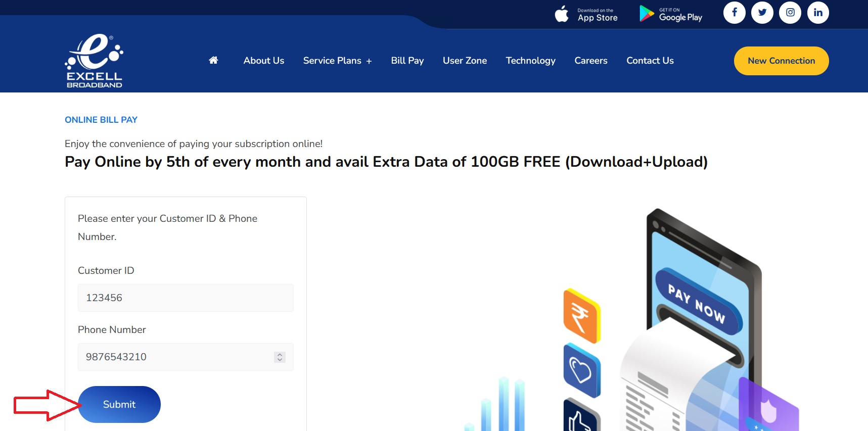
Task: Click the phone number spinner arrows
Action: [280, 357]
